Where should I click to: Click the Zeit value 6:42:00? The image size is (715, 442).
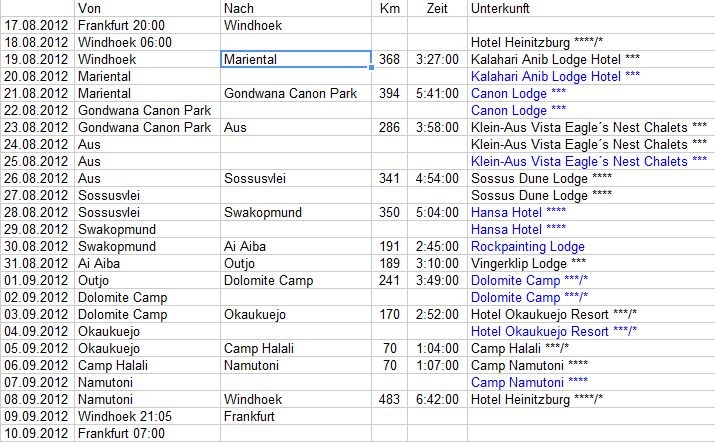[x=437, y=400]
